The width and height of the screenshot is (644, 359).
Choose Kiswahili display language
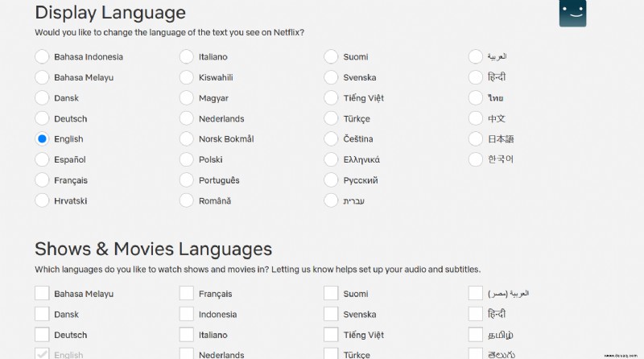point(187,77)
